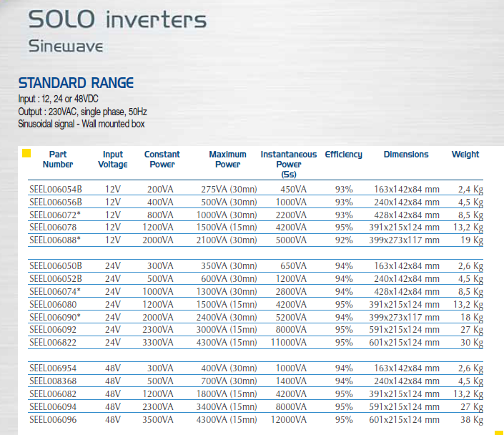Click the Output 230VAC single phase line
504x435 pixels.
(x=82, y=112)
